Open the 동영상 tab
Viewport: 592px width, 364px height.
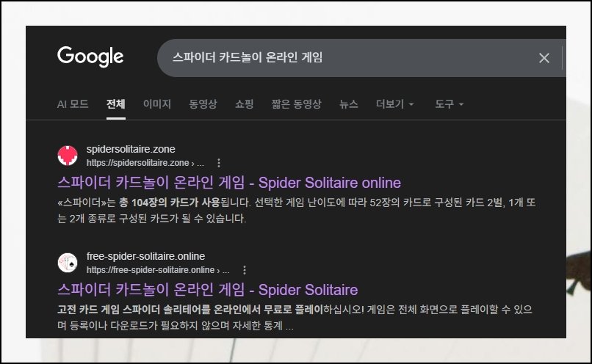pos(203,103)
